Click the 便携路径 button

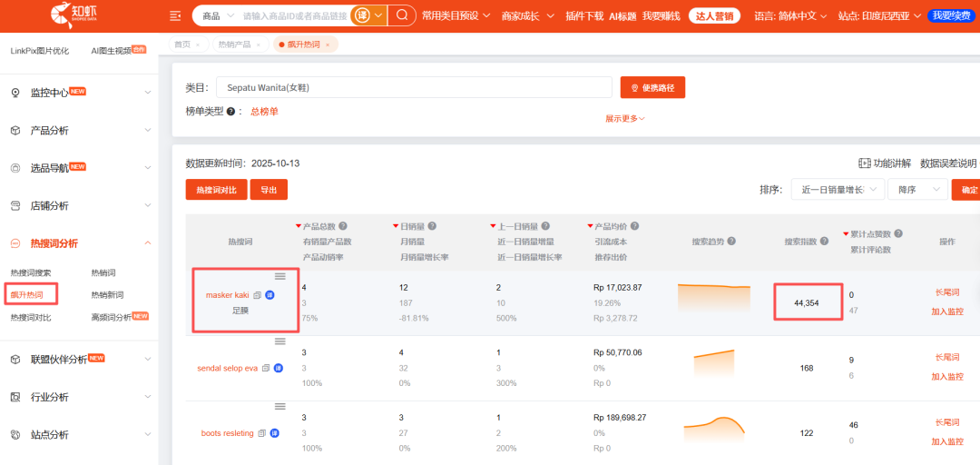point(652,87)
